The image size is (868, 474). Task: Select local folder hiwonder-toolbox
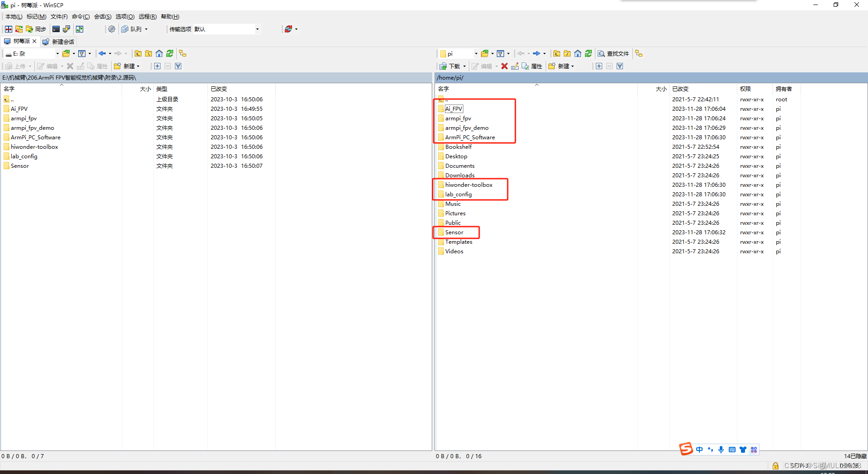coord(34,147)
